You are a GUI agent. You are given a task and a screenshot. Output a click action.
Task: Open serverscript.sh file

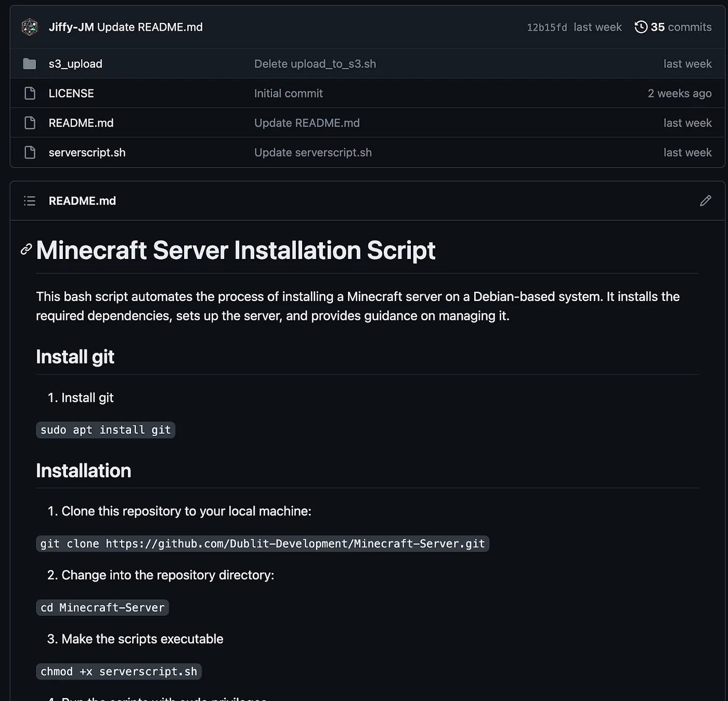click(87, 153)
